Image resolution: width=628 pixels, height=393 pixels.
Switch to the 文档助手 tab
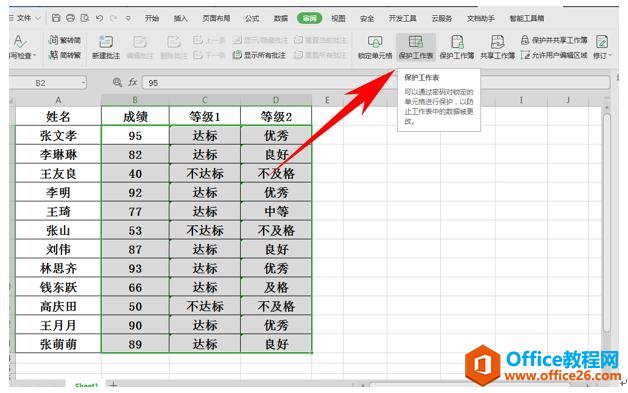click(481, 18)
